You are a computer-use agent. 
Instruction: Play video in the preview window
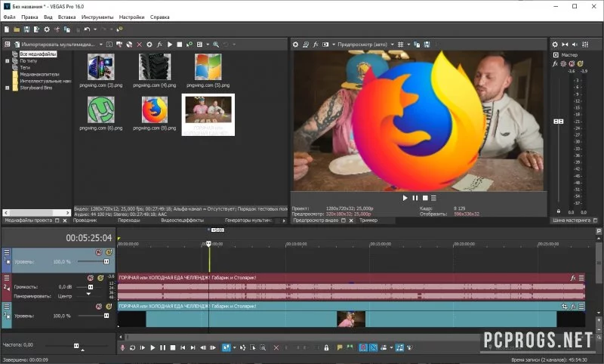405,198
